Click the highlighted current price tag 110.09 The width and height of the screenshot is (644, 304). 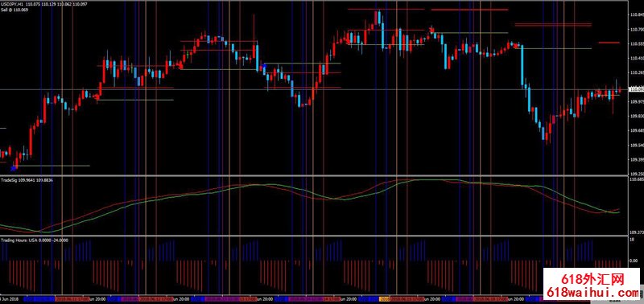[x=636, y=89]
